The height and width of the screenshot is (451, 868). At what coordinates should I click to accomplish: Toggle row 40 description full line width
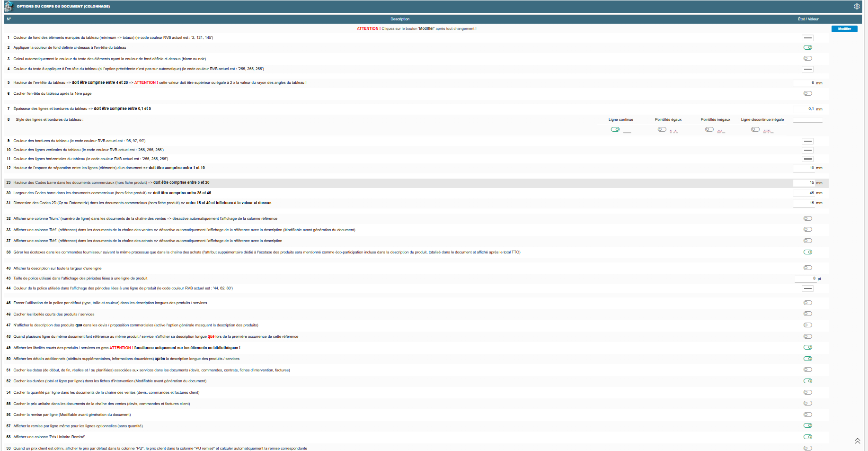point(808,268)
